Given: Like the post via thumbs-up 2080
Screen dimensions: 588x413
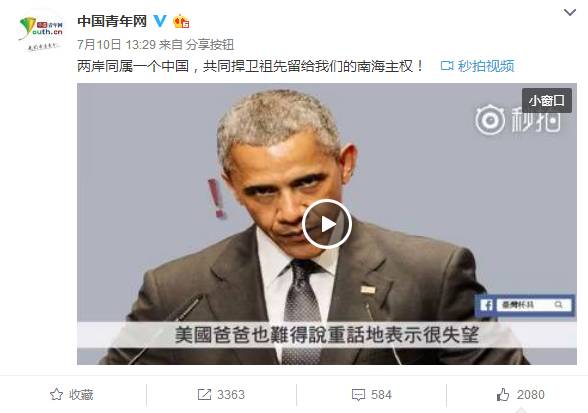Looking at the screenshot, I should (x=503, y=395).
